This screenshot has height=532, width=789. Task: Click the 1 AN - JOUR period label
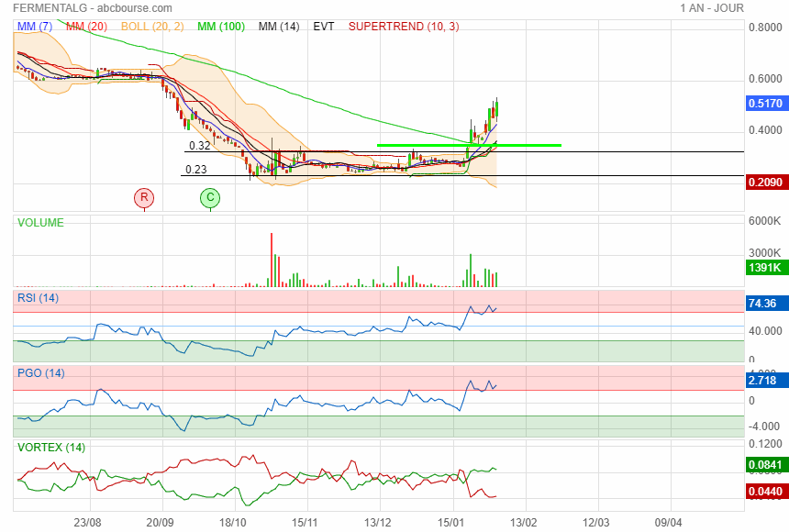(x=712, y=8)
